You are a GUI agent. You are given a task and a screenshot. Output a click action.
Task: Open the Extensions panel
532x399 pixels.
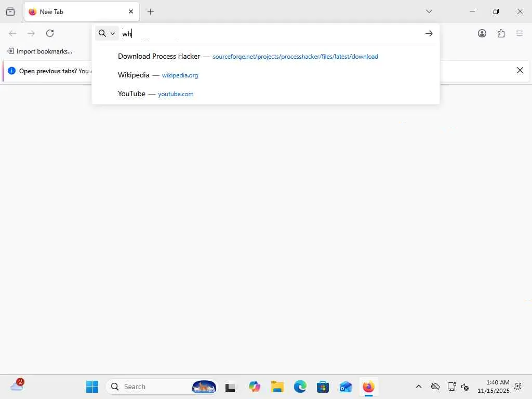[x=501, y=33]
